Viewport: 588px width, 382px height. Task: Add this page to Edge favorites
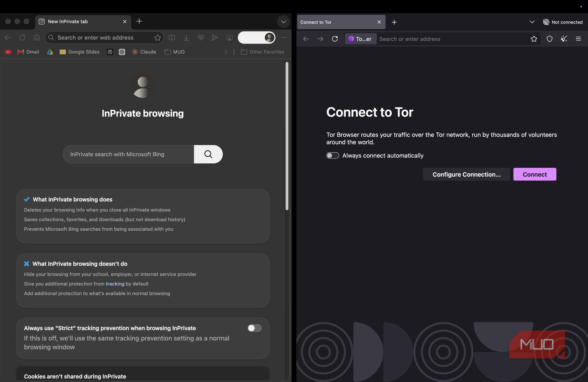point(158,37)
